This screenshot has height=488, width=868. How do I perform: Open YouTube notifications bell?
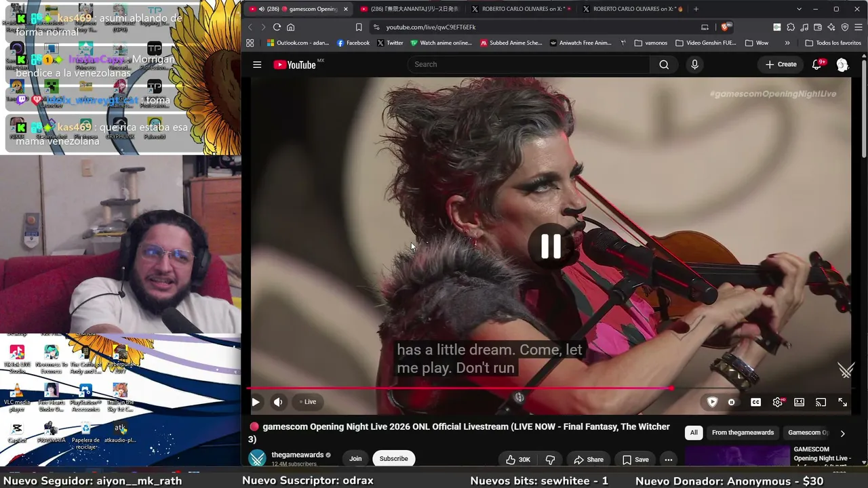point(818,64)
